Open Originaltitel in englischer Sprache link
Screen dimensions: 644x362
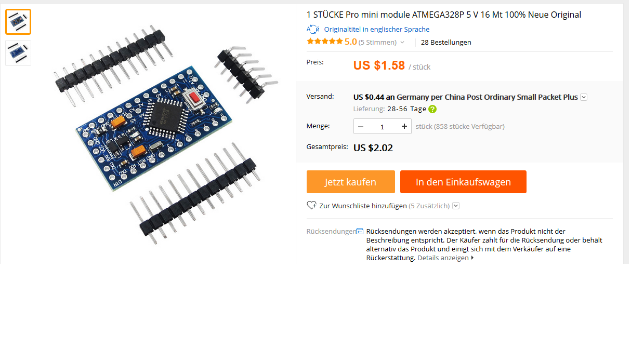[x=377, y=29]
